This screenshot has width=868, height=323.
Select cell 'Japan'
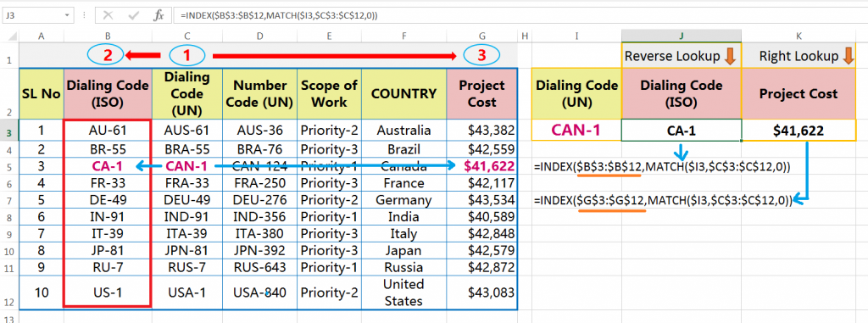pyautogui.click(x=404, y=250)
